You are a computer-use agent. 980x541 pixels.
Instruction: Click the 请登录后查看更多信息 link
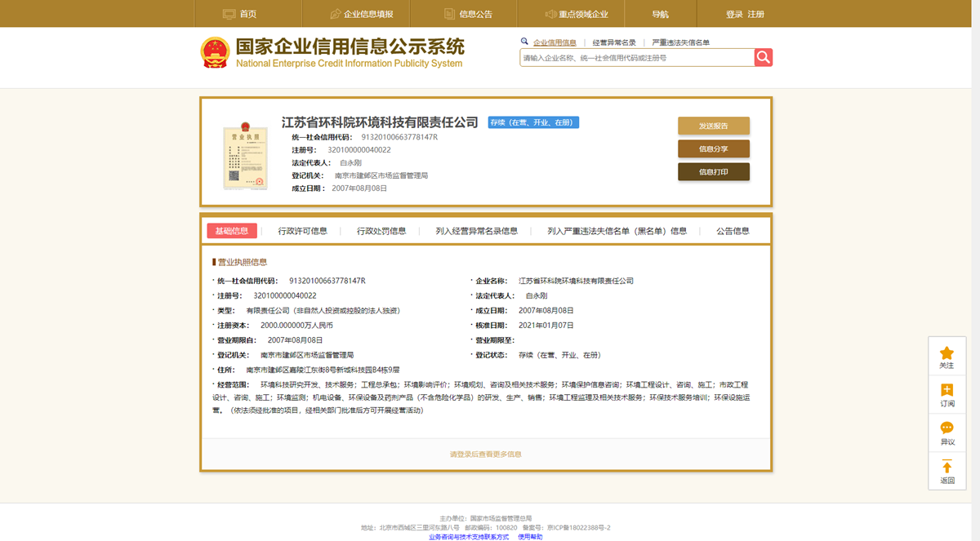tap(486, 454)
